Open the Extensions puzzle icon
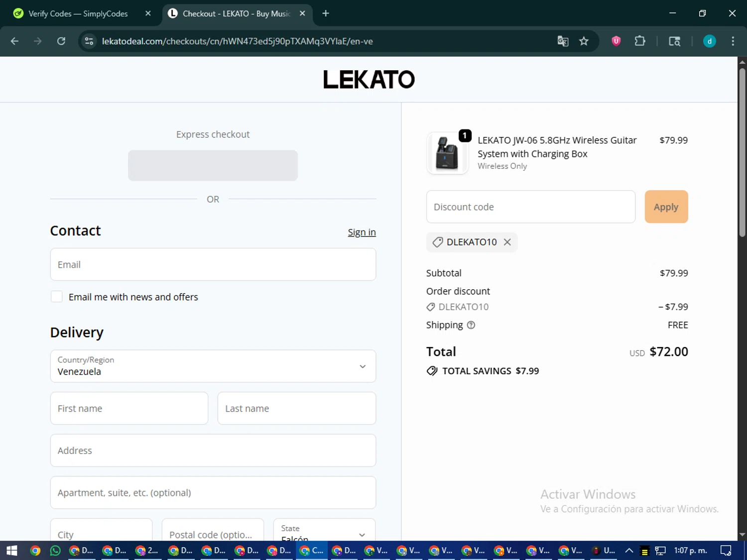This screenshot has width=747, height=560. [640, 41]
